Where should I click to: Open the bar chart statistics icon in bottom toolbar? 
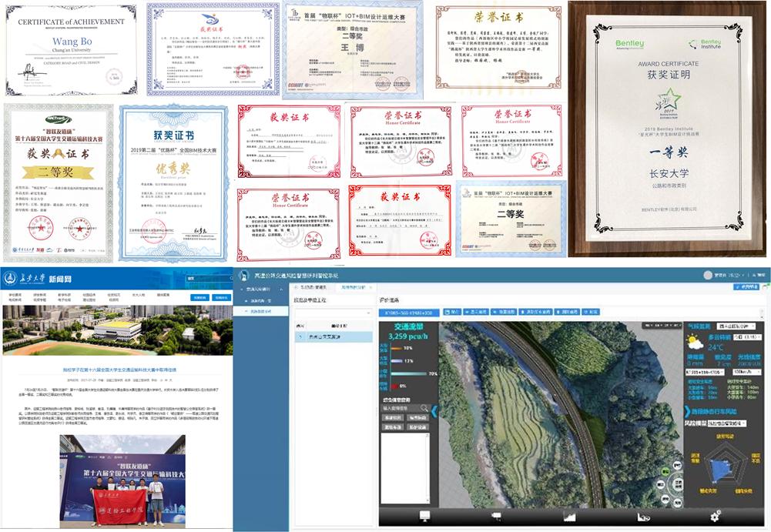pos(569,517)
